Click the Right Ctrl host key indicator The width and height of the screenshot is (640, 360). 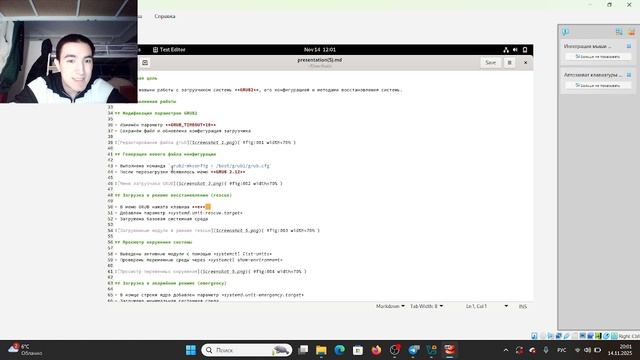(629, 336)
